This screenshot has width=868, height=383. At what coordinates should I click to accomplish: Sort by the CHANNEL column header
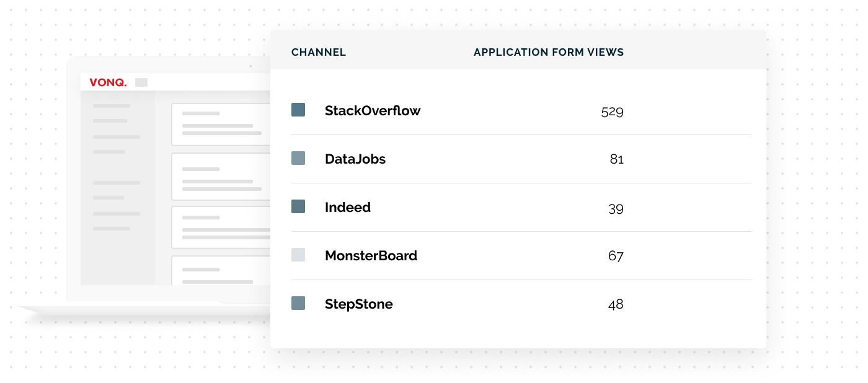(319, 53)
